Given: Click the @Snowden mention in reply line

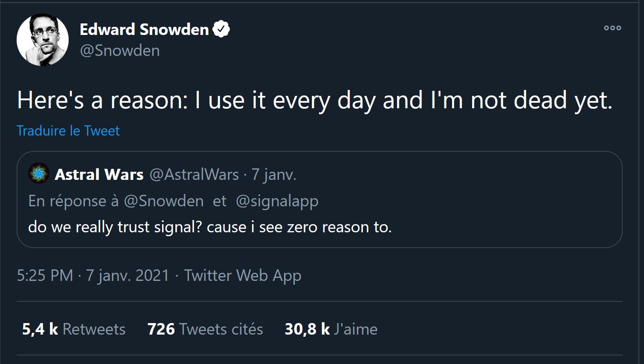Looking at the screenshot, I should click(163, 201).
